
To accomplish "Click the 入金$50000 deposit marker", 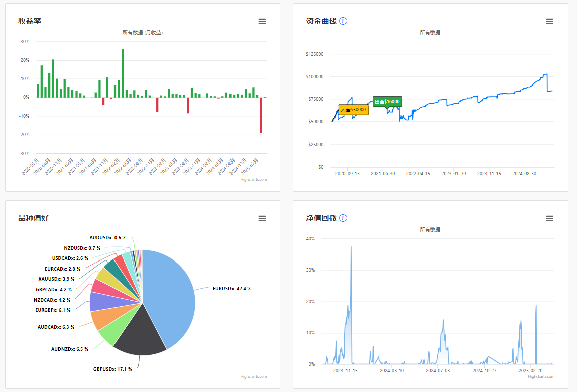I will [x=353, y=110].
